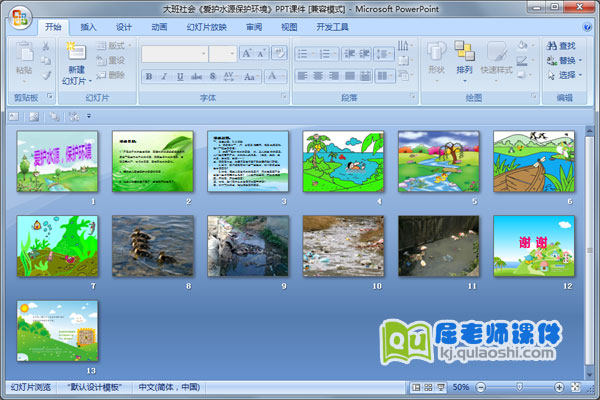Viewport: 600px width, 400px height.
Task: Click the Format Painter brush icon
Action: click(46, 75)
